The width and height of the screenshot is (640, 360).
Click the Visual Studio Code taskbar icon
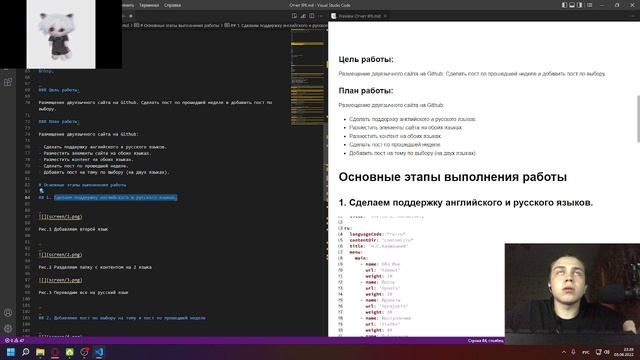click(99, 352)
